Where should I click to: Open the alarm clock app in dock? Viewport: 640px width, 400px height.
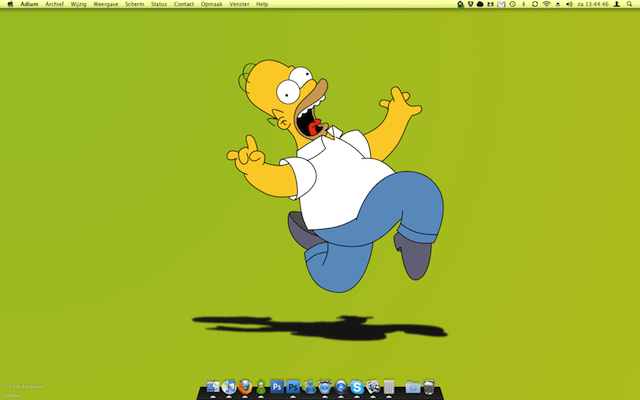click(x=325, y=386)
